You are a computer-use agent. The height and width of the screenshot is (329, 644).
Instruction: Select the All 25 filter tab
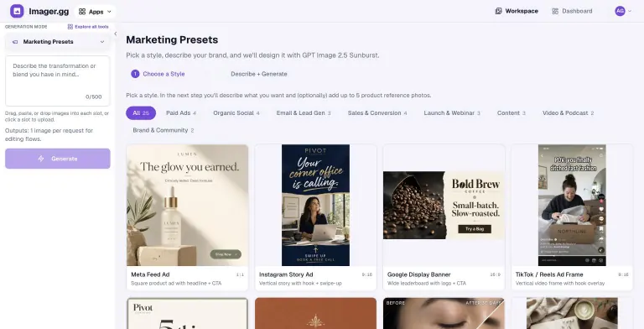pyautogui.click(x=141, y=113)
